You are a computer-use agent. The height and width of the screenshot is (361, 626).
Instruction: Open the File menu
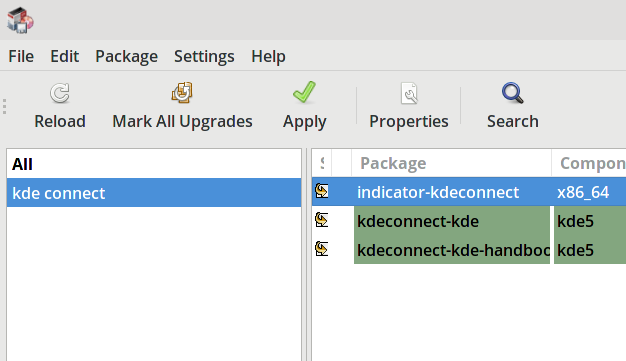point(21,56)
